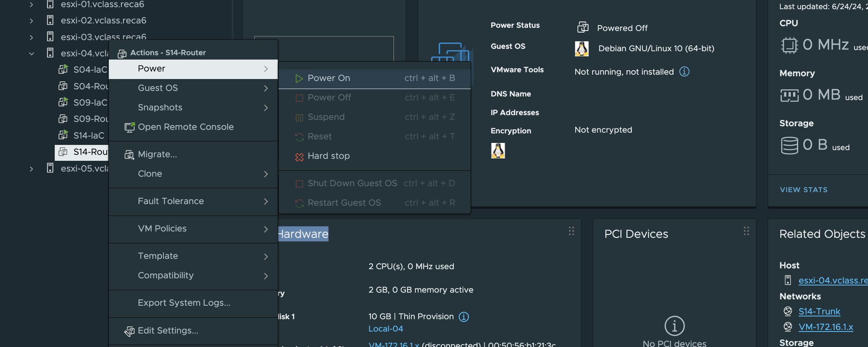
Task: Click the 'Not encrypted' status text
Action: (x=603, y=130)
